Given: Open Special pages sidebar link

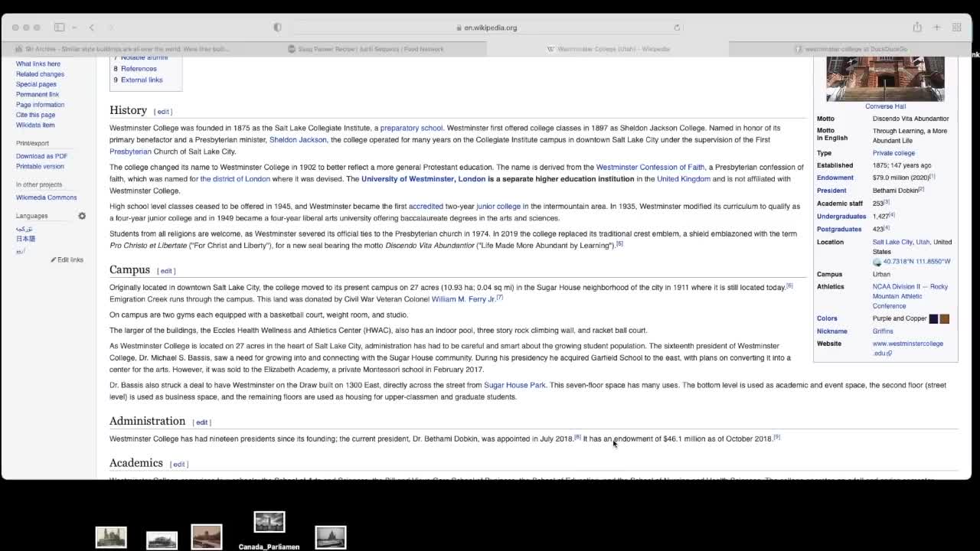Looking at the screenshot, I should (x=36, y=84).
